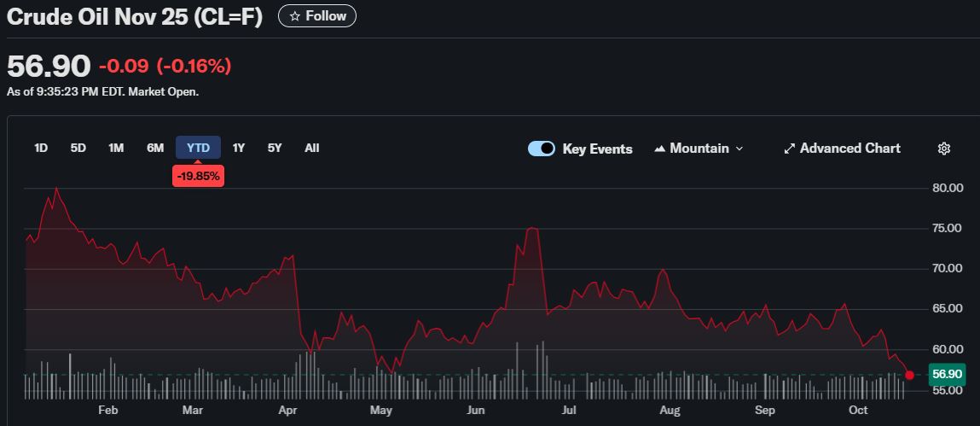This screenshot has width=980, height=426.
Task: Switch to the 1M range
Action: [116, 148]
